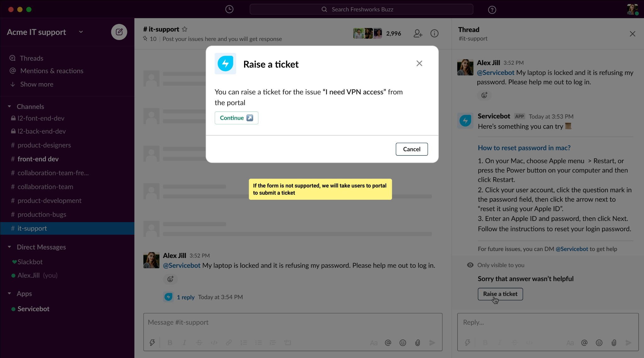Insert link in channel message composer
Image resolution: width=644 pixels, height=358 pixels.
(x=229, y=343)
